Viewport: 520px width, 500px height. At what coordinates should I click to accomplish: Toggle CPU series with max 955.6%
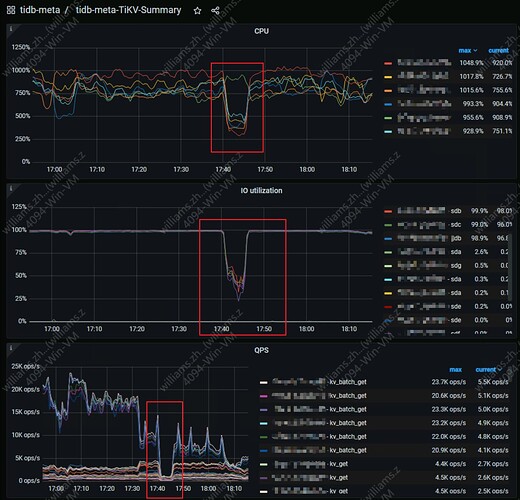[x=424, y=118]
